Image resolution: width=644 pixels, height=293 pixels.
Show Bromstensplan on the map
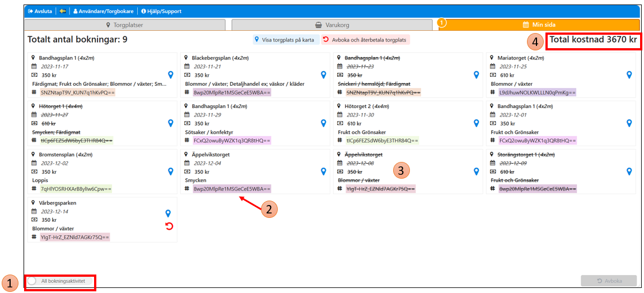[171, 171]
